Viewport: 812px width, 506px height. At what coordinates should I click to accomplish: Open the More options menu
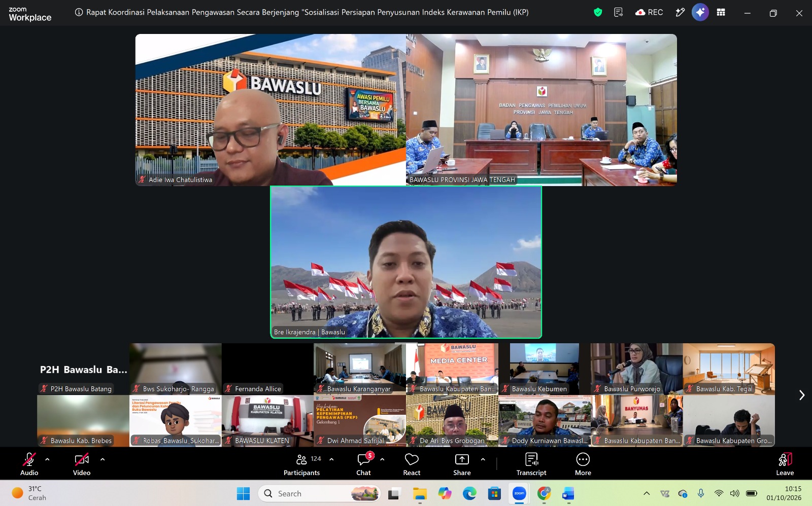583,464
